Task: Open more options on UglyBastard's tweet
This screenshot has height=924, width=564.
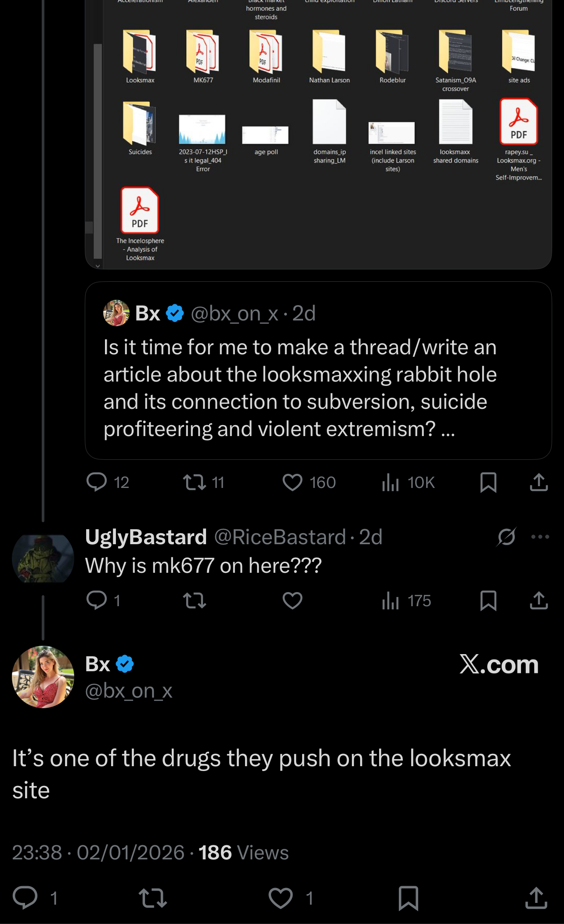Action: coord(540,537)
